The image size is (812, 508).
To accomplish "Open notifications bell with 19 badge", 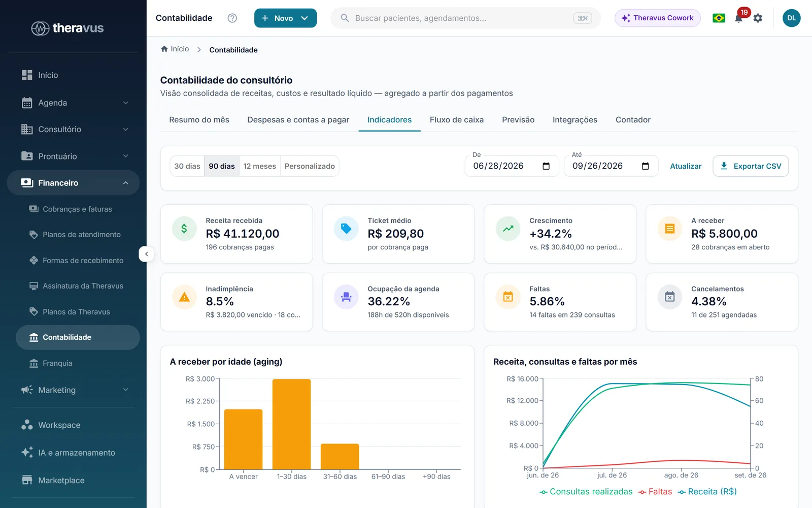I will 739,18.
